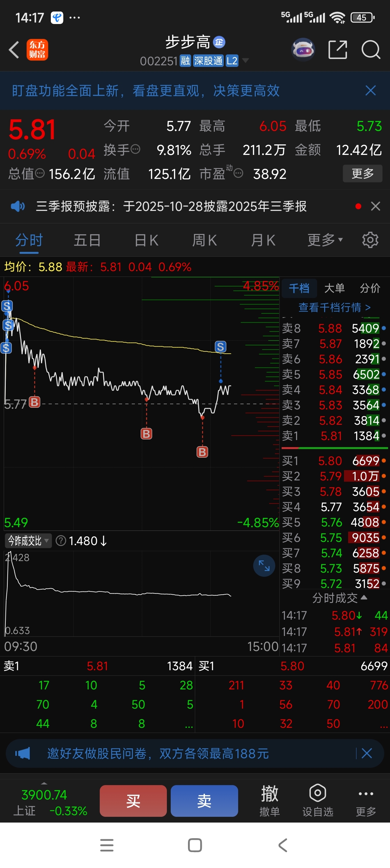This screenshot has width=390, height=868.
Task: Dismiss the 三季报预披露 announcement
Action: pos(376,206)
